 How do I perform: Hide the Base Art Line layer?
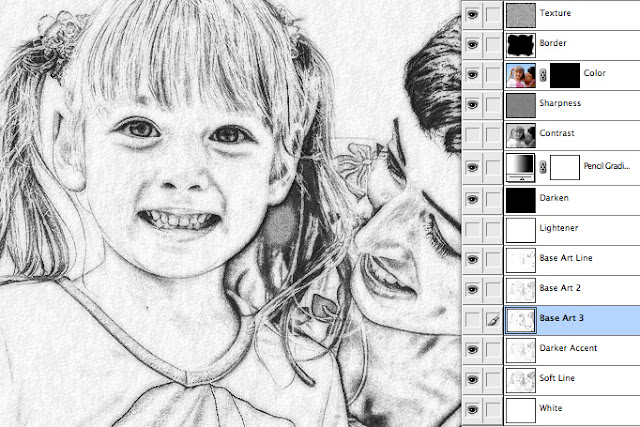tap(472, 260)
